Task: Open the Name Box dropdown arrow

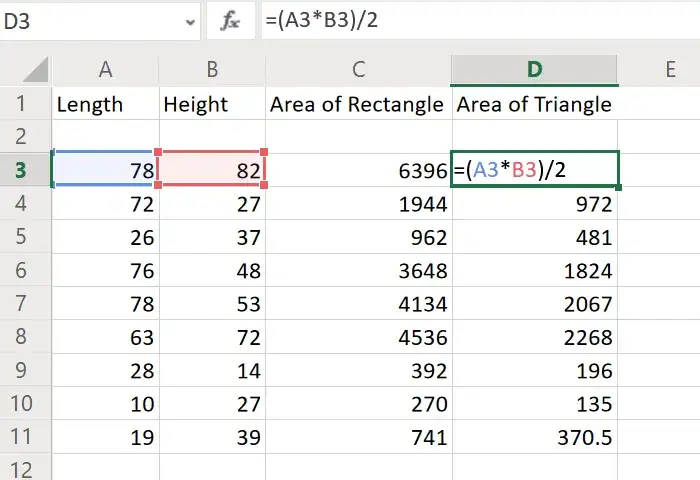Action: [x=189, y=21]
